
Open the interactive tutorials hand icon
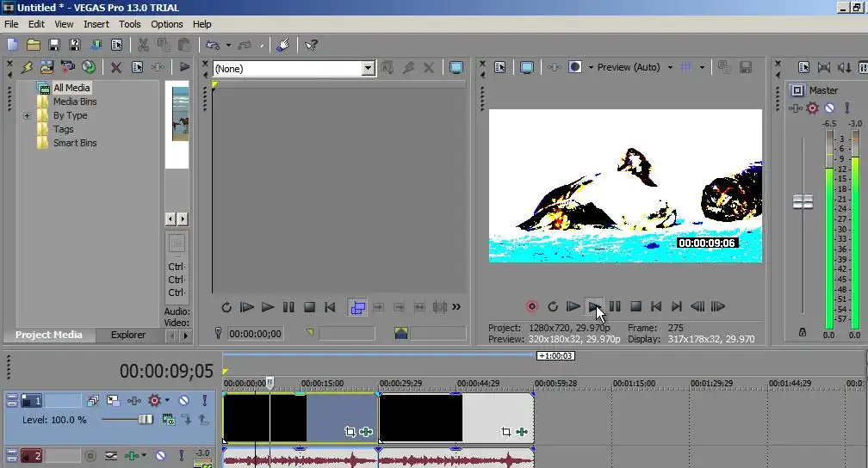282,45
